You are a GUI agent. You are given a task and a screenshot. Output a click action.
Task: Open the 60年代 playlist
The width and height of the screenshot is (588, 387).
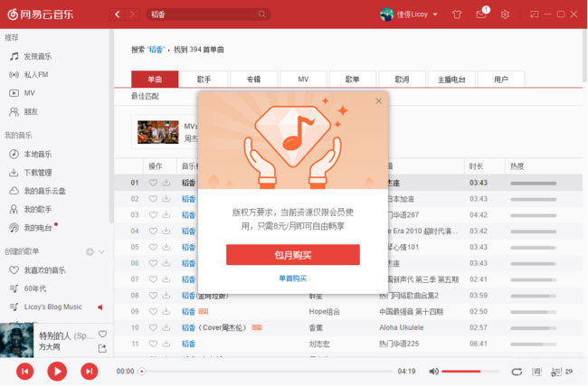click(35, 288)
